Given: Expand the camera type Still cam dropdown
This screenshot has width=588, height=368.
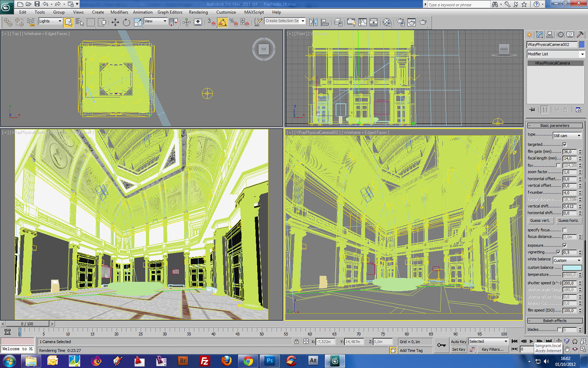Looking at the screenshot, I should (x=567, y=135).
